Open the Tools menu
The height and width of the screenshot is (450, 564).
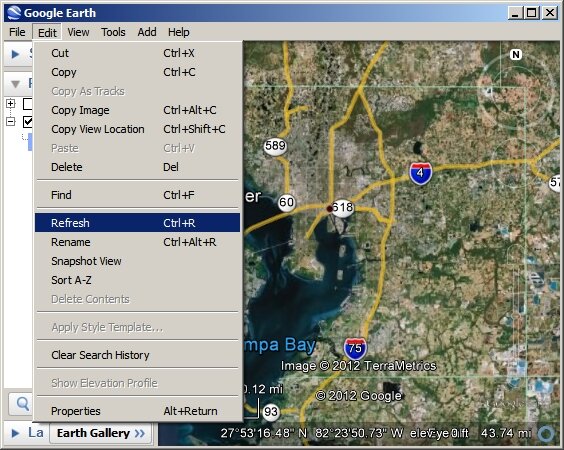(x=113, y=32)
